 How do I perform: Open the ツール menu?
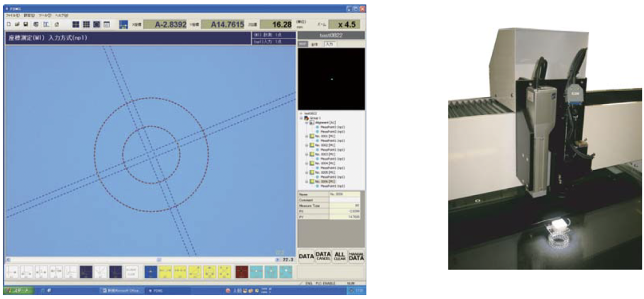tap(45, 15)
